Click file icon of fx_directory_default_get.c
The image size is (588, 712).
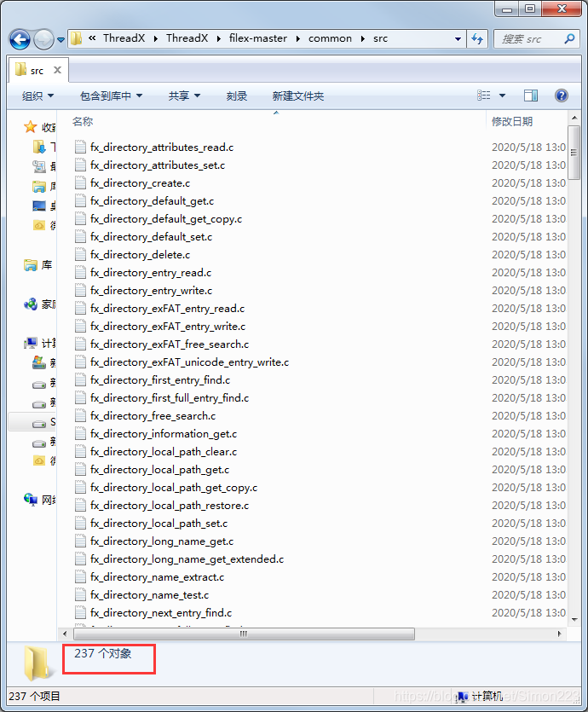pos(80,201)
